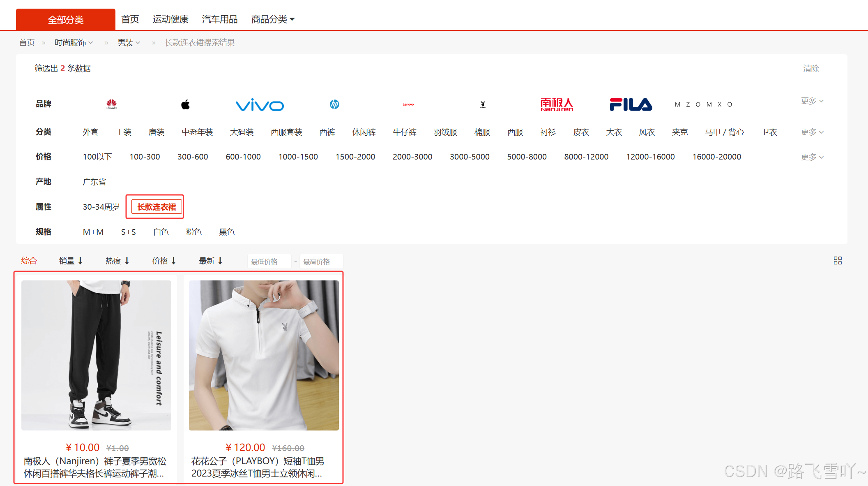Open the 时尚服饰 breadcrumb dropdown

pos(74,42)
